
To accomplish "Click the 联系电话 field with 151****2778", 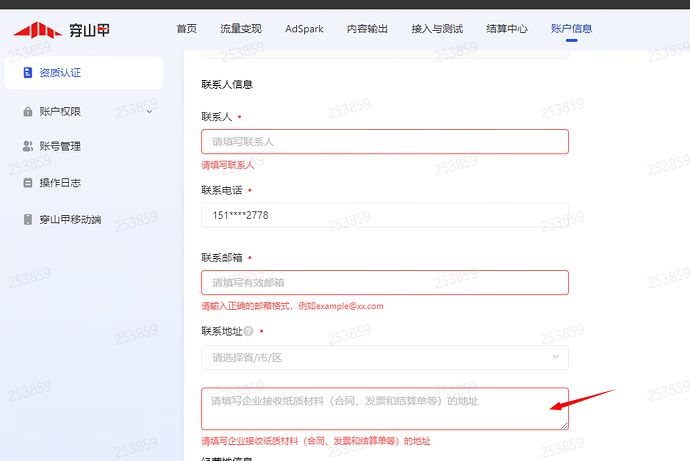I will (x=385, y=215).
